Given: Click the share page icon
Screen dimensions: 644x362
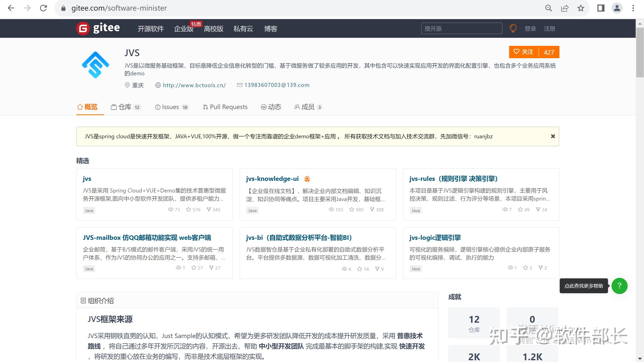Looking at the screenshot, I should (564, 8).
